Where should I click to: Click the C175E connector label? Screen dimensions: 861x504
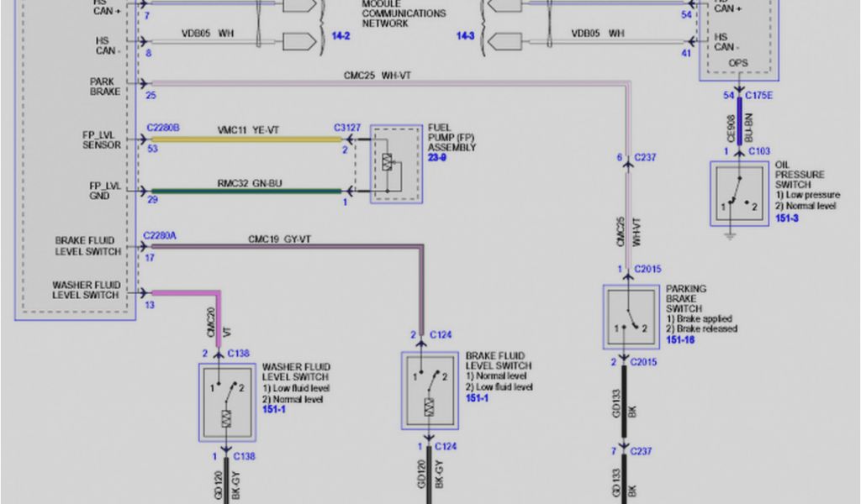click(759, 97)
